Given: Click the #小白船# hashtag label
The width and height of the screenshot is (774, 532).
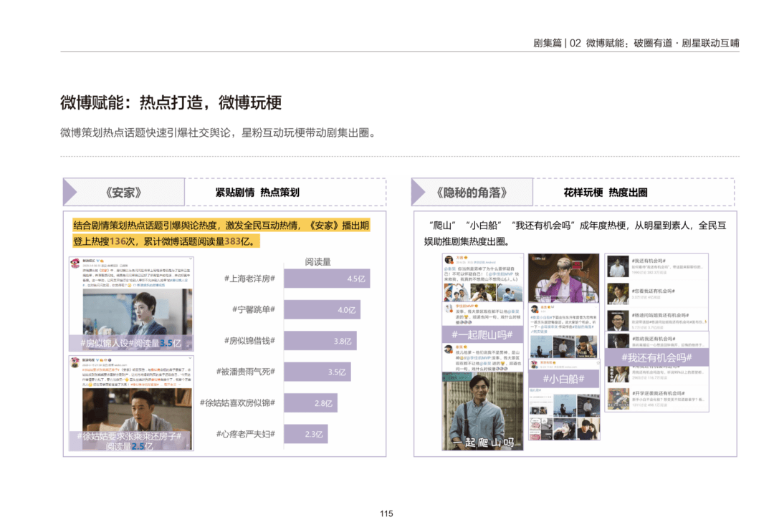Looking at the screenshot, I should [564, 379].
